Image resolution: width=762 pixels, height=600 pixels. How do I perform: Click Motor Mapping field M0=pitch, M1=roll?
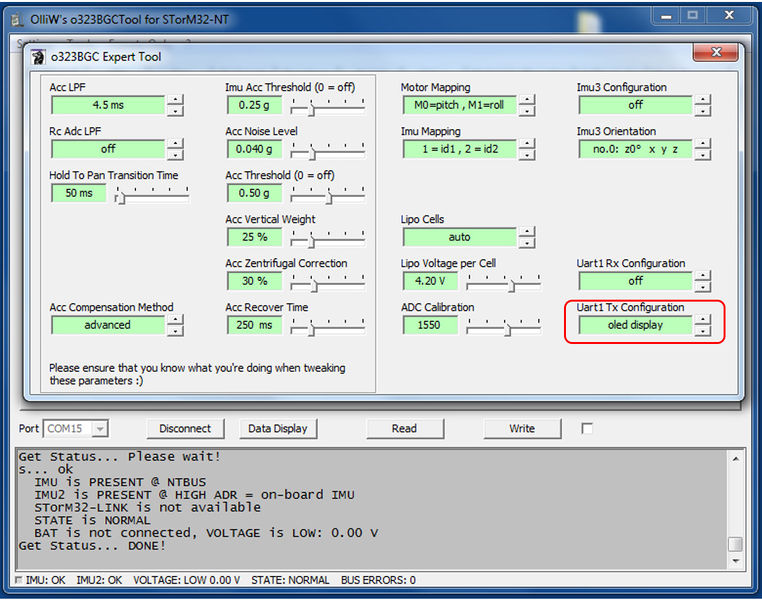pyautogui.click(x=459, y=105)
